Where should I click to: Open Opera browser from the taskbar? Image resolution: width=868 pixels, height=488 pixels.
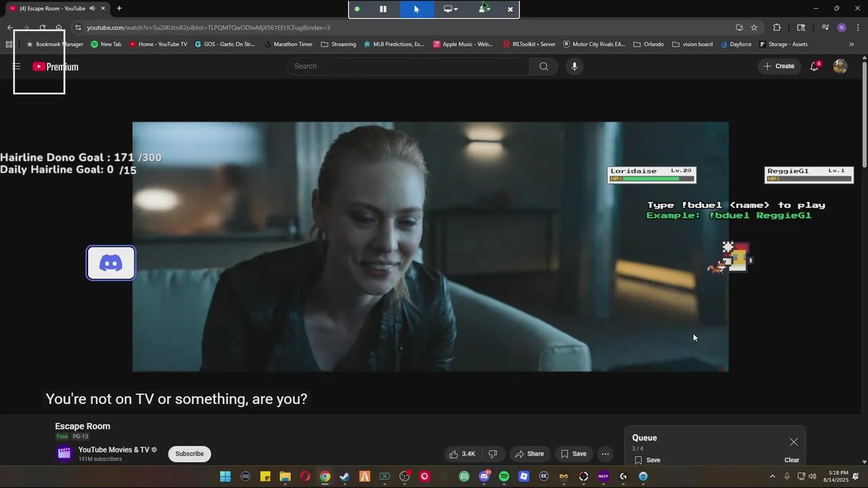tap(305, 476)
